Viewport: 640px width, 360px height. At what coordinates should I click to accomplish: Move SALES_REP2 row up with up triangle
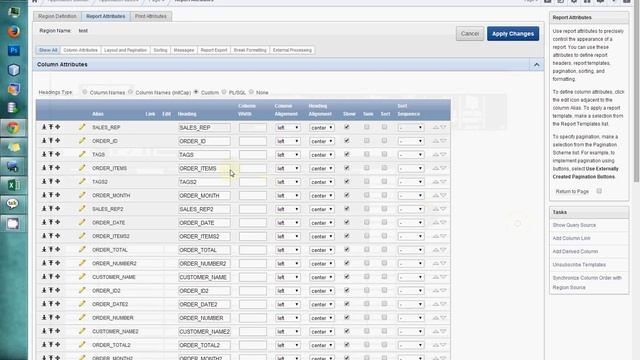coord(436,209)
